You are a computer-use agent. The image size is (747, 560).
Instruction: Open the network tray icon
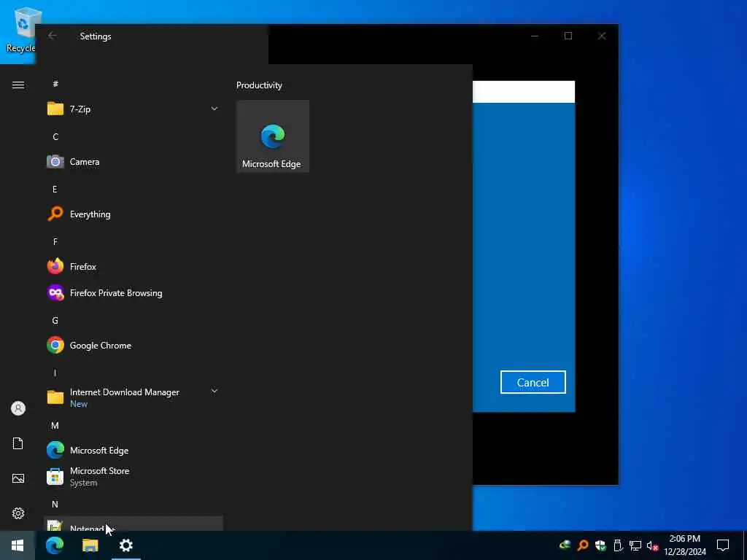635,545
